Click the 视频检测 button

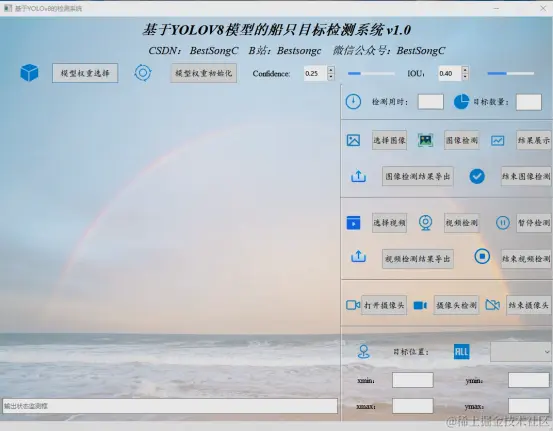462,223
